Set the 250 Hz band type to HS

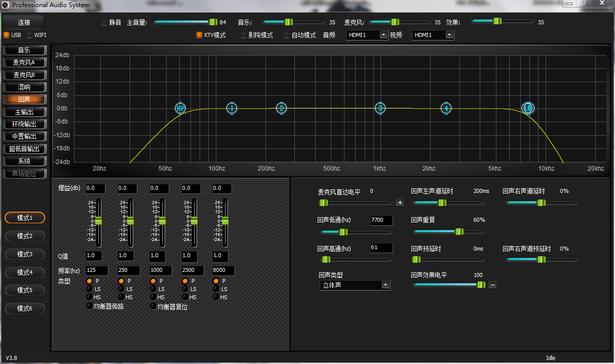click(121, 297)
